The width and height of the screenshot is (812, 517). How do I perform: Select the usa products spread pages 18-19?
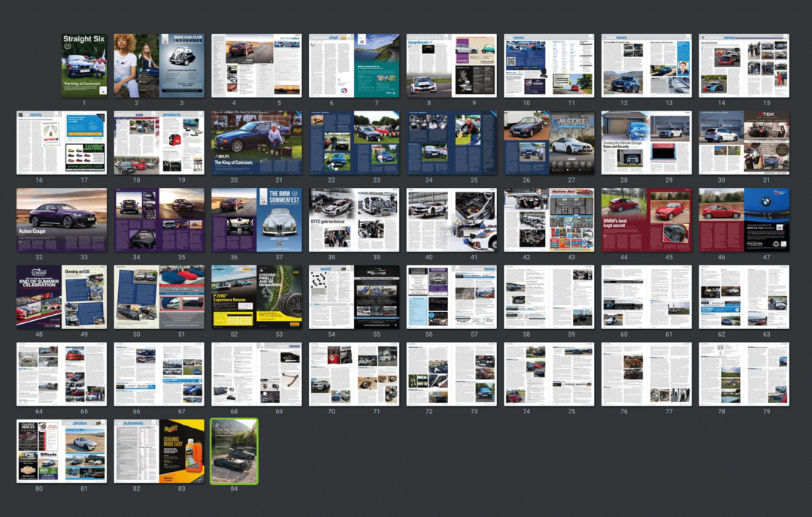[159, 143]
